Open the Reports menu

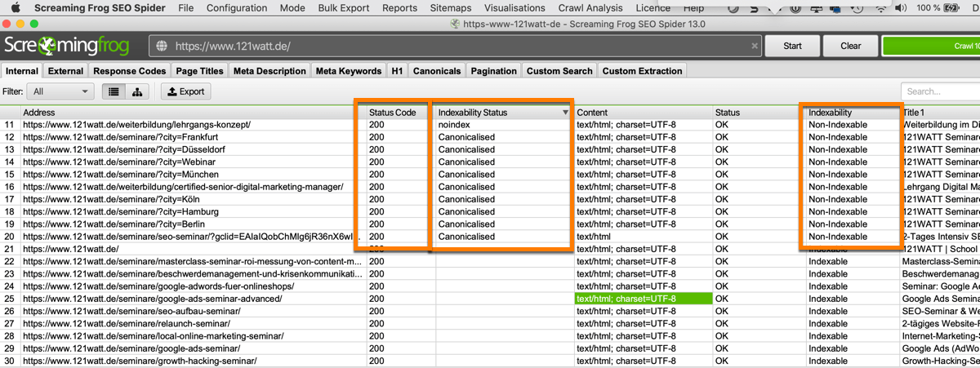[399, 8]
